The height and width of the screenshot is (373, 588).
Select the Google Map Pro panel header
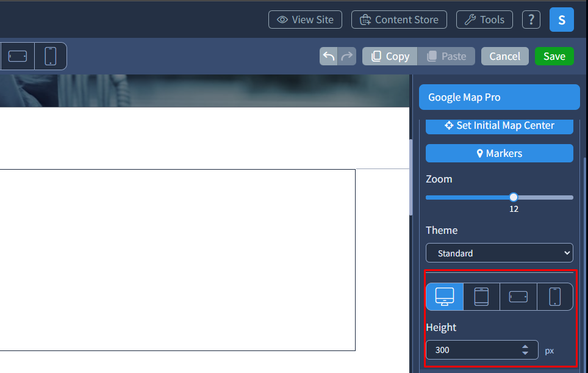click(499, 97)
